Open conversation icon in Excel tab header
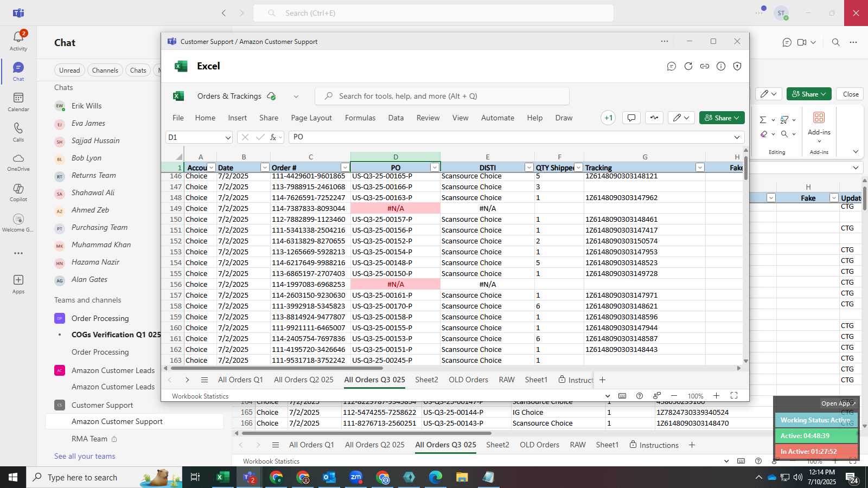 672,66
